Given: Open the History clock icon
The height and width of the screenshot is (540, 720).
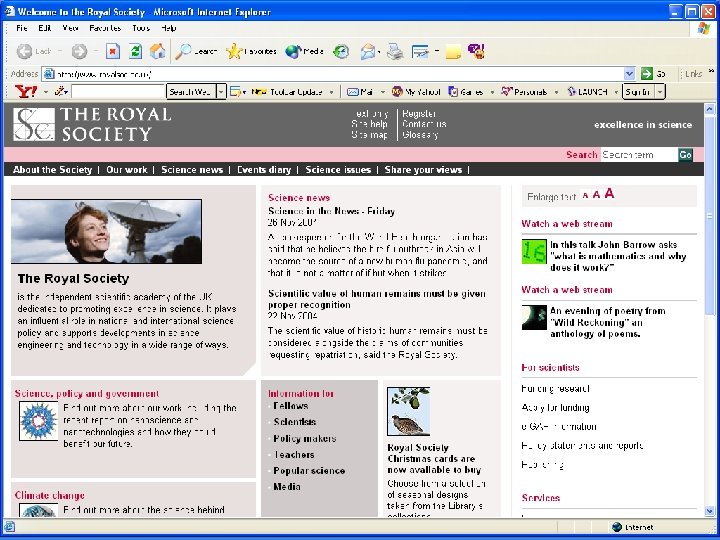Looking at the screenshot, I should (341, 51).
